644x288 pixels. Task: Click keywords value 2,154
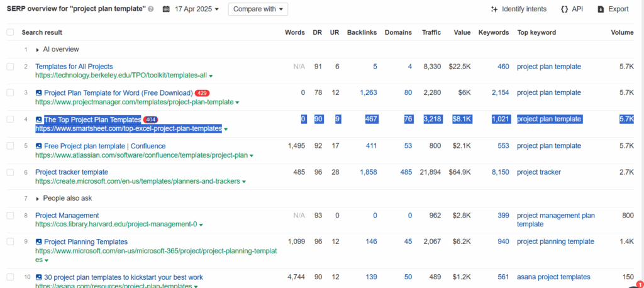pyautogui.click(x=501, y=93)
